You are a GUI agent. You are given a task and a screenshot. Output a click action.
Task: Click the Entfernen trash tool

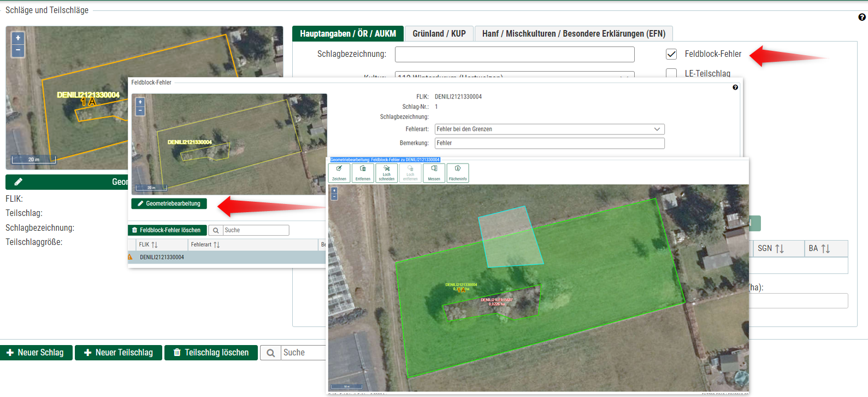click(363, 173)
